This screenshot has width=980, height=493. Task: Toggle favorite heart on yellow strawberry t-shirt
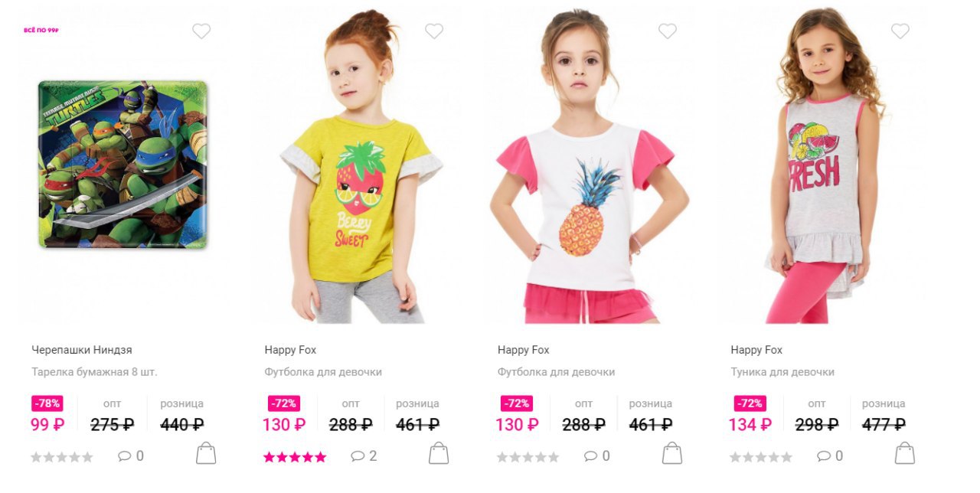point(434,31)
